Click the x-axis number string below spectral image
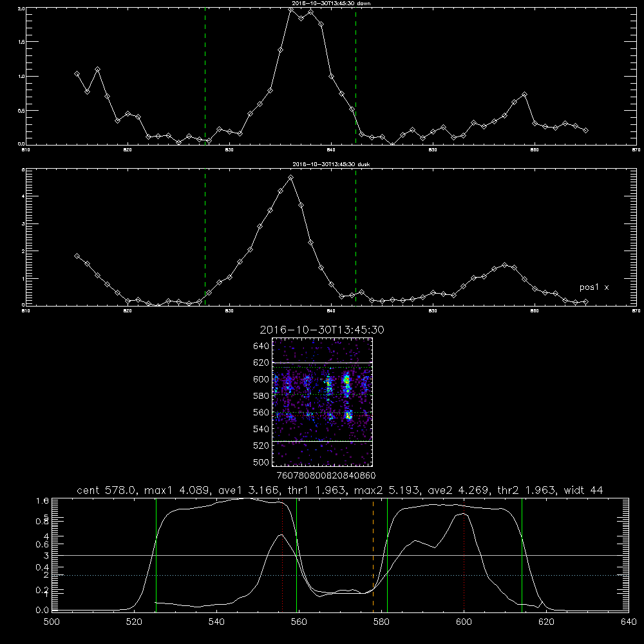This screenshot has width=644, height=644. 327,476
